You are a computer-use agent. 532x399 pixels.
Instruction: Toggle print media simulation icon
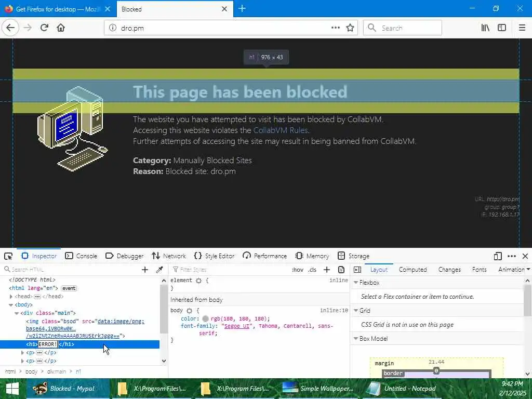(341, 270)
